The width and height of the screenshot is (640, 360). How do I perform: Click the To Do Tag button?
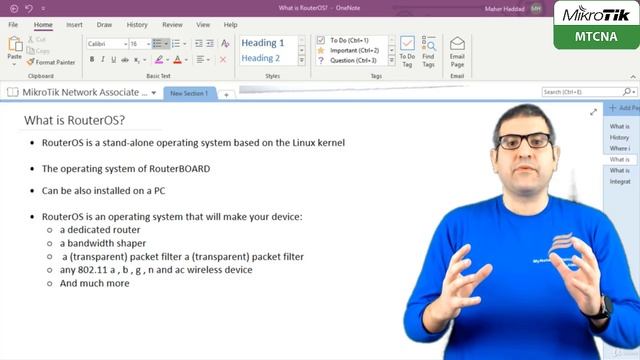click(407, 51)
